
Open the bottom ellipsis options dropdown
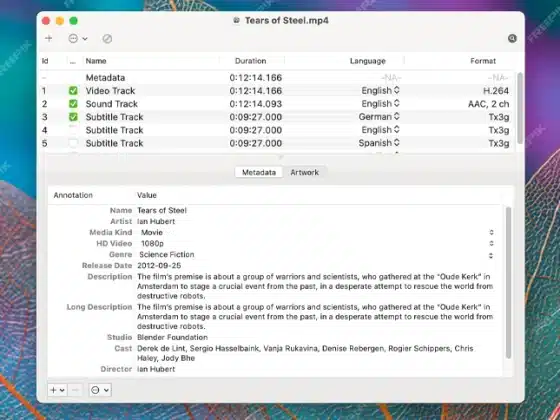click(x=100, y=390)
